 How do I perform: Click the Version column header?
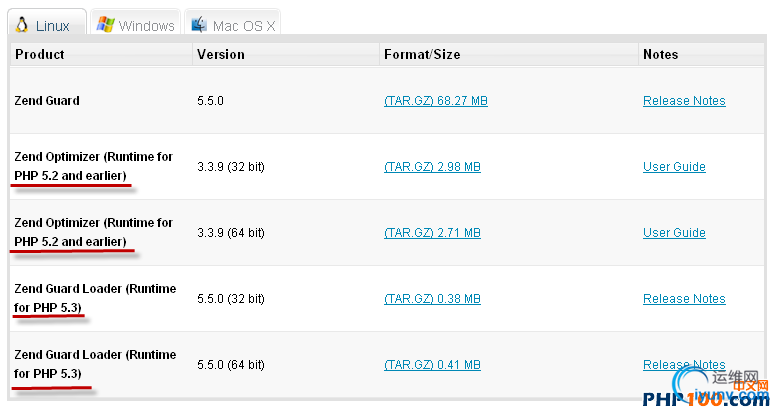click(x=221, y=55)
